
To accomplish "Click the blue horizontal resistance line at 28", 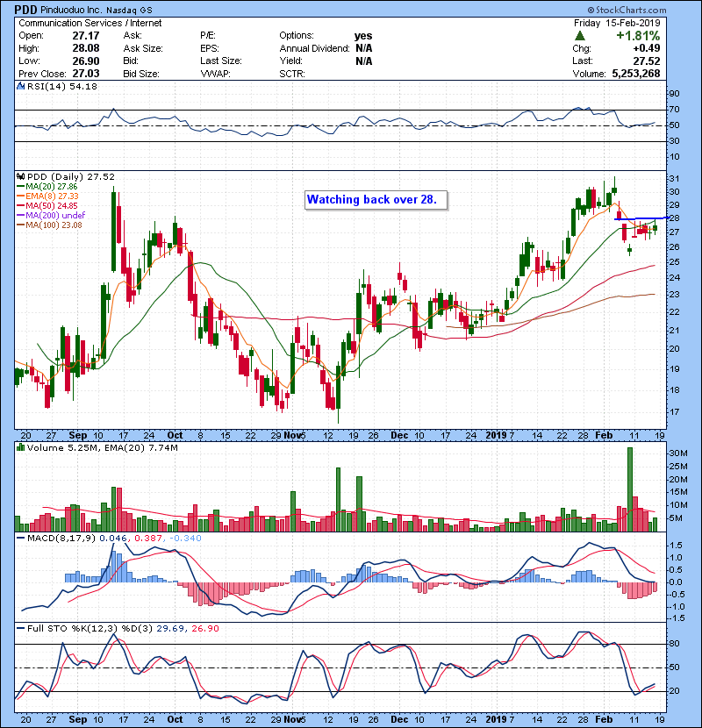I will coord(641,218).
